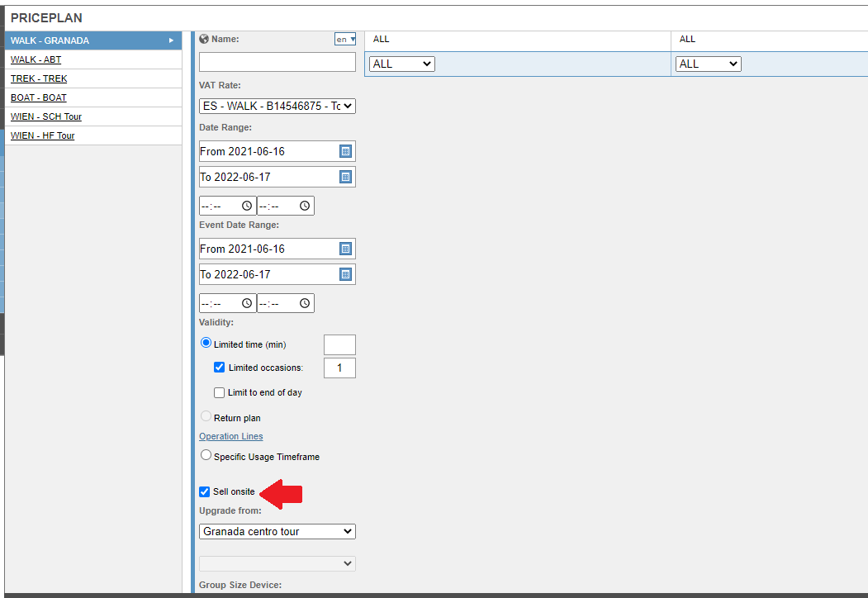This screenshot has height=598, width=868.
Task: Open the VAT Rate dropdown
Action: pyautogui.click(x=277, y=105)
